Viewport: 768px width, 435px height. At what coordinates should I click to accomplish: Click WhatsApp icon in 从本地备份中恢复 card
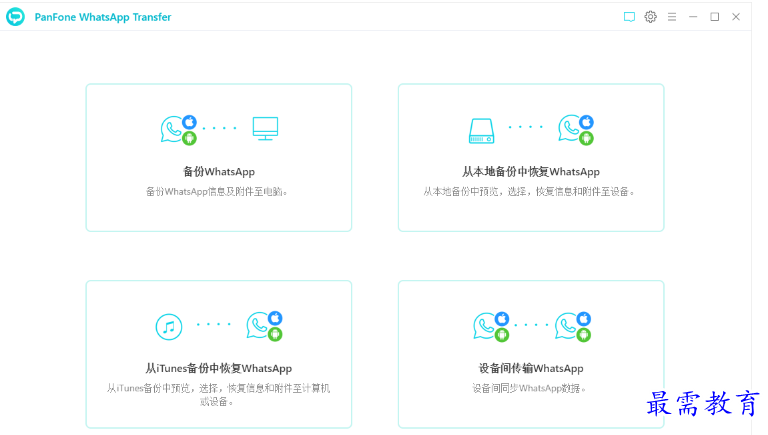coord(576,130)
